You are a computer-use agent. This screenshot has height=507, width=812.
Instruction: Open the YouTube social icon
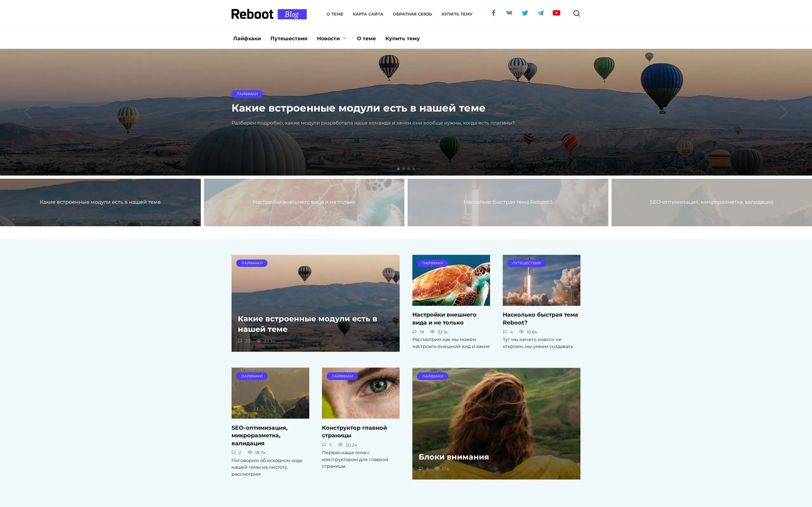pyautogui.click(x=556, y=13)
